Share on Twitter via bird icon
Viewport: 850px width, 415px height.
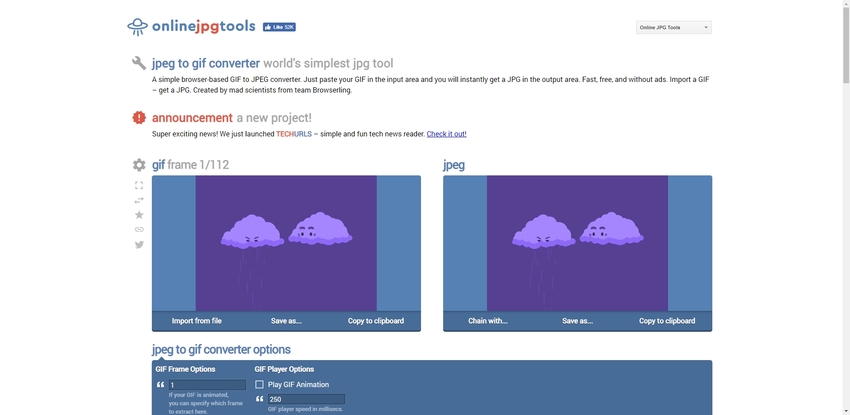pos(139,245)
